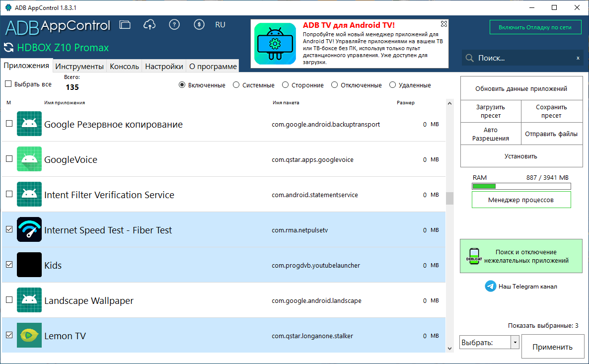Click the Internet Speed Test app icon
Screen dimensions: 589x364
(x=29, y=229)
